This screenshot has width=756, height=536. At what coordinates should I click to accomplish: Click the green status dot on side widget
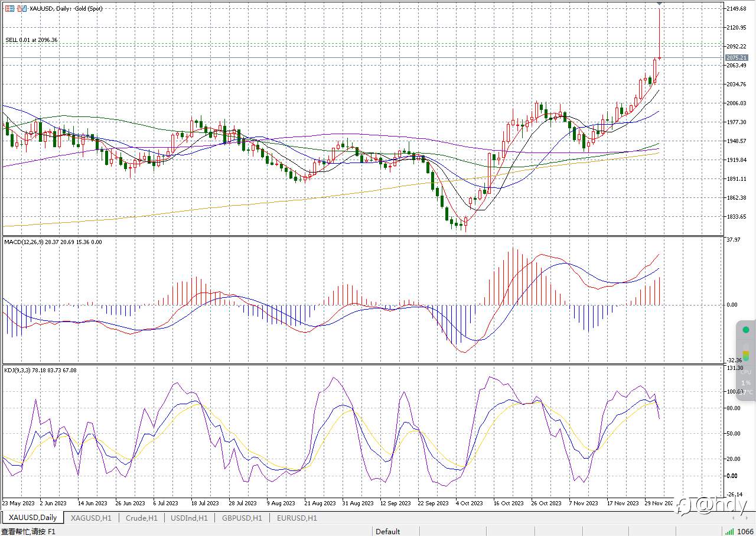(746, 330)
